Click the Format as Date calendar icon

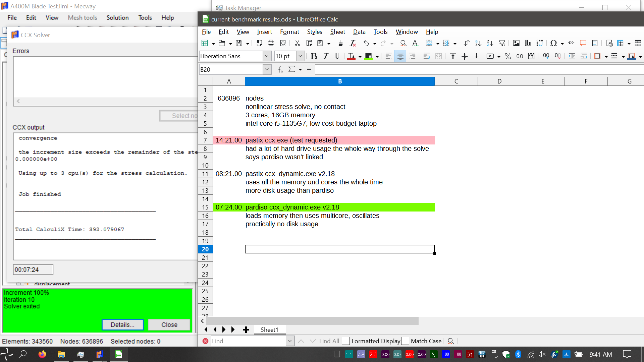pos(531,56)
